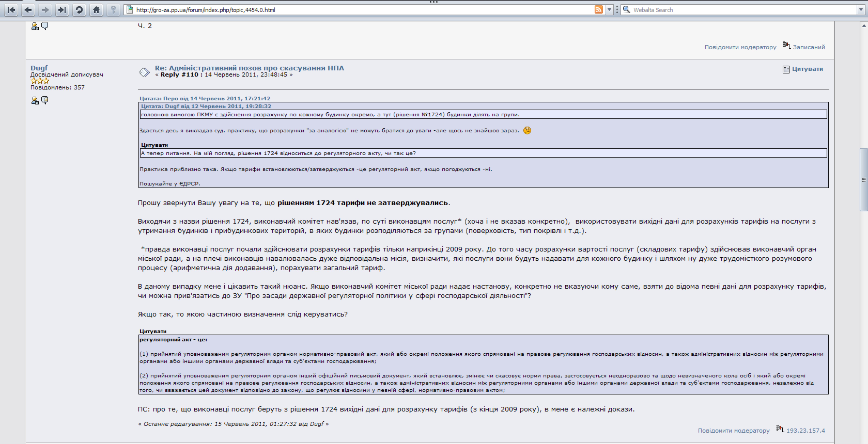Open the search engine dropdown arrow
The height and width of the screenshot is (444, 868).
point(861,10)
